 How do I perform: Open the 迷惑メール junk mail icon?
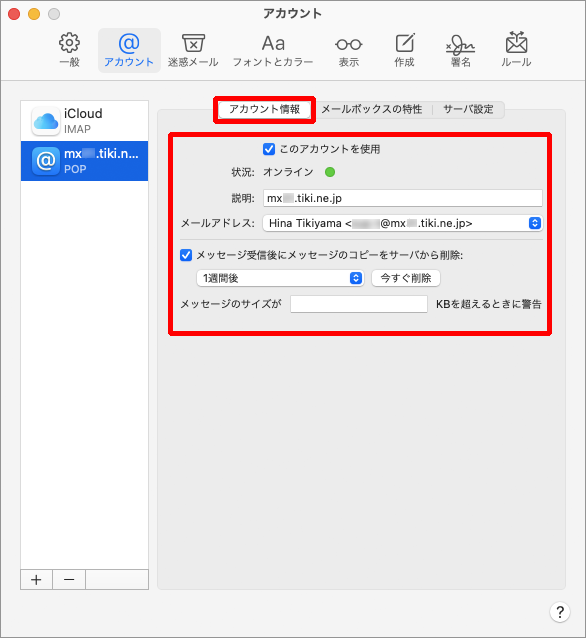click(x=193, y=43)
